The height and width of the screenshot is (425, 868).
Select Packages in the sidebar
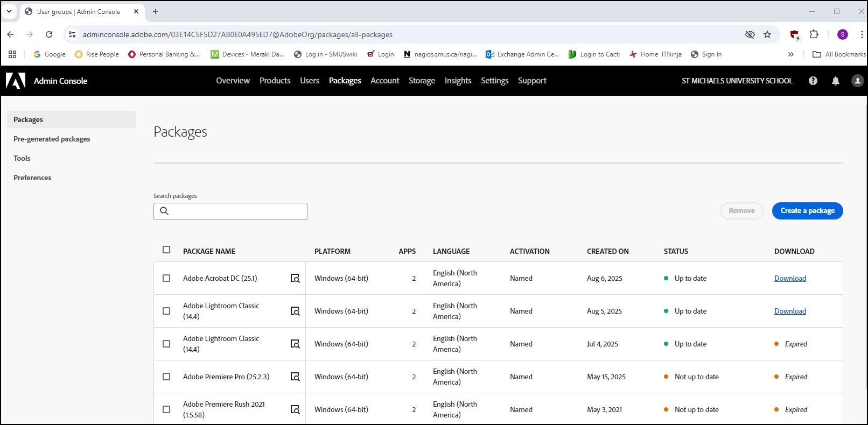click(71, 119)
